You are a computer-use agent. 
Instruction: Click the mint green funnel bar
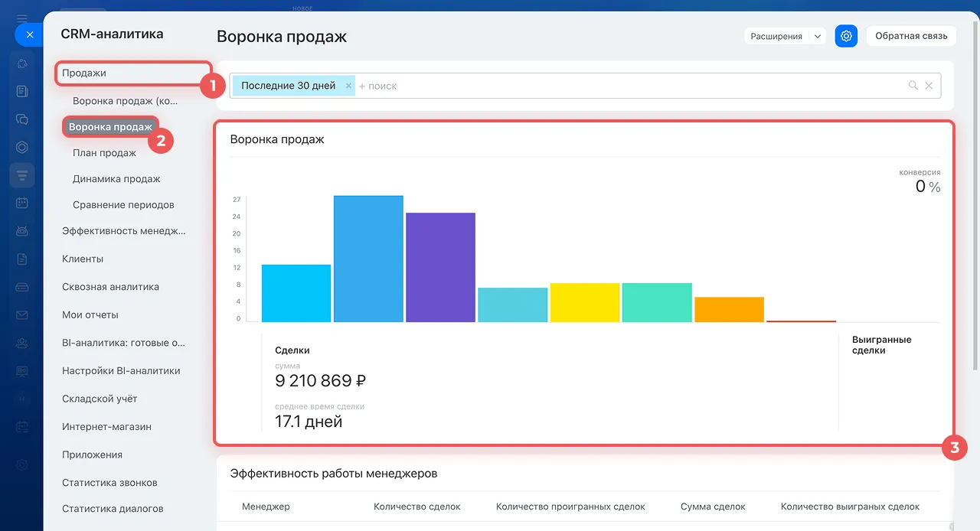[657, 302]
